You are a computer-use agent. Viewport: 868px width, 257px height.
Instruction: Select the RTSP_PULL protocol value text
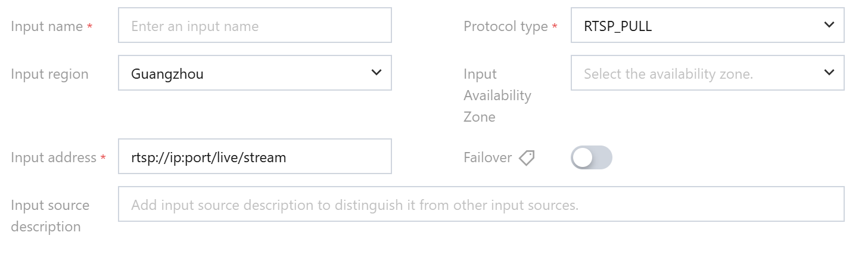(x=617, y=26)
